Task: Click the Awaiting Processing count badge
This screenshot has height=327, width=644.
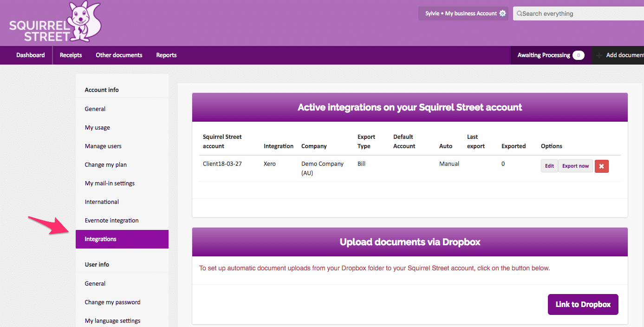Action: 578,55
